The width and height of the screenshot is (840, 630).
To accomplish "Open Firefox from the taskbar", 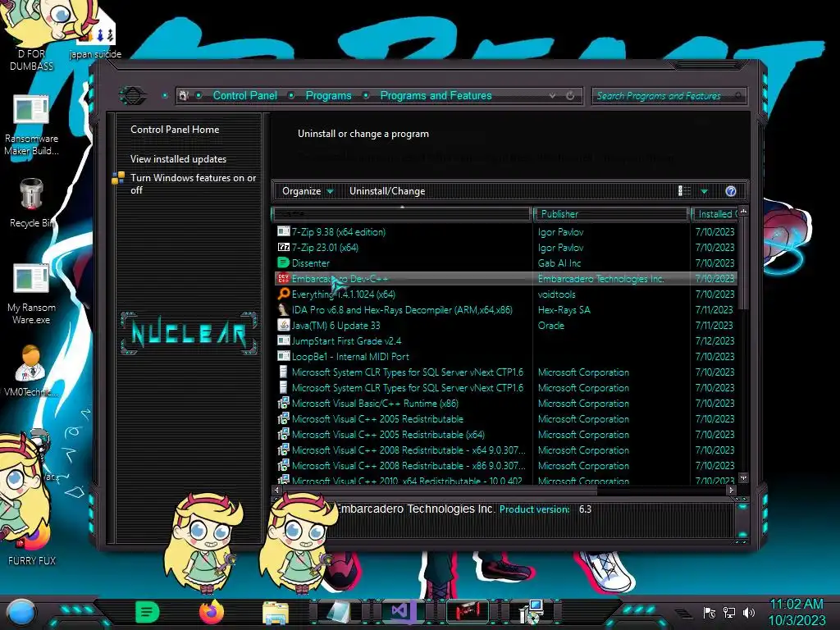I will [211, 612].
